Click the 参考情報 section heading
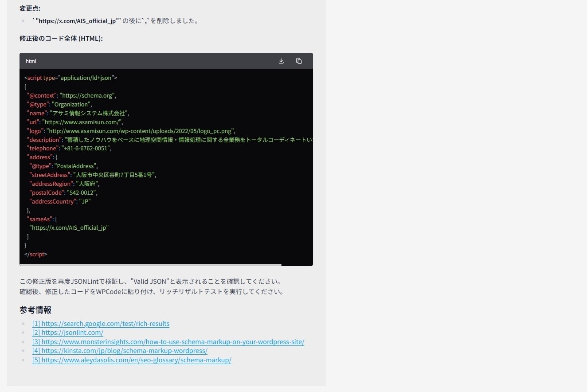Screen dimensions: 587x392 [35, 310]
